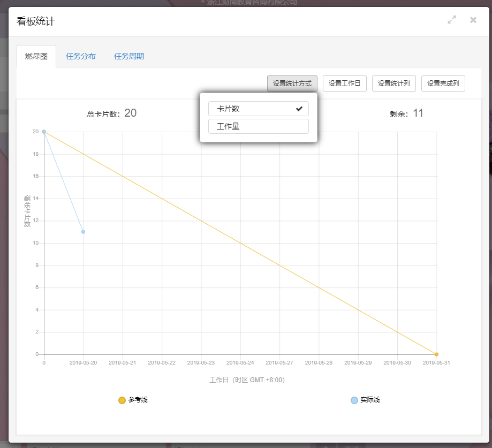Image resolution: width=492 pixels, height=448 pixels.
Task: Click the blue data point at 2019-05-20
Action: coord(83,232)
